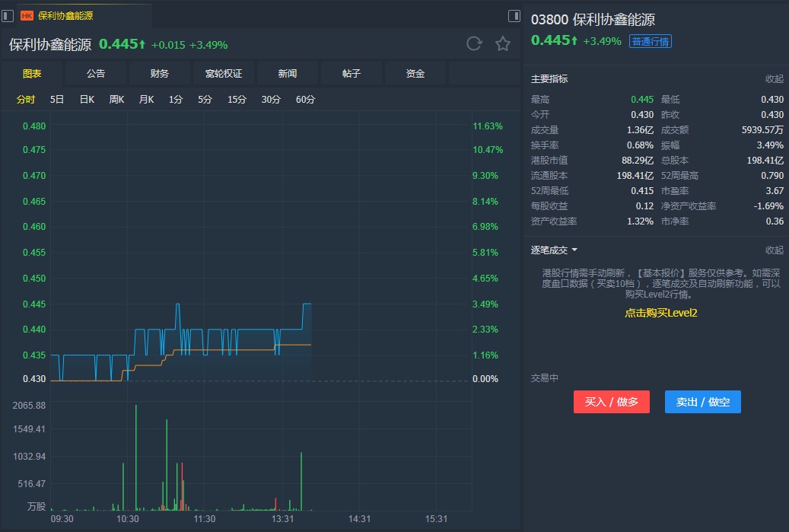
Task: Select the 月K chart period
Action: point(146,99)
